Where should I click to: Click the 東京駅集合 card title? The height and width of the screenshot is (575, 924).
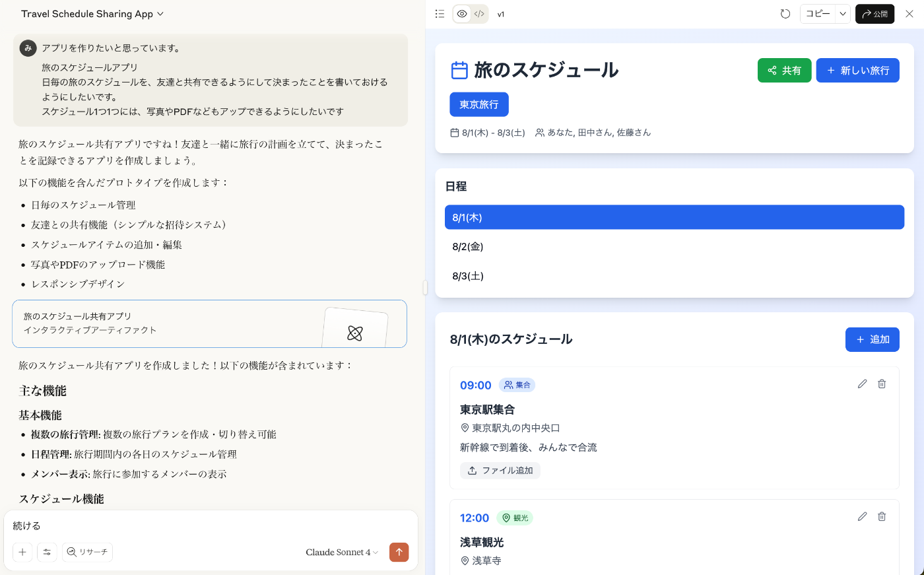[487, 410]
